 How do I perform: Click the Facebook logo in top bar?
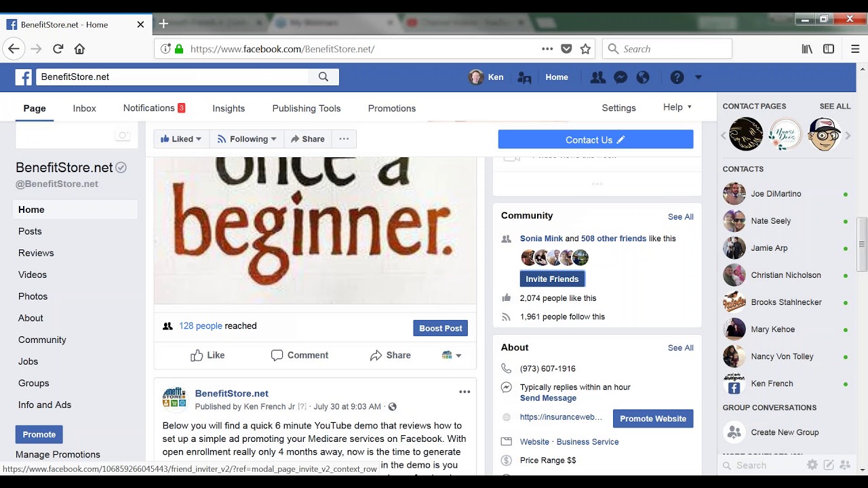(22, 77)
